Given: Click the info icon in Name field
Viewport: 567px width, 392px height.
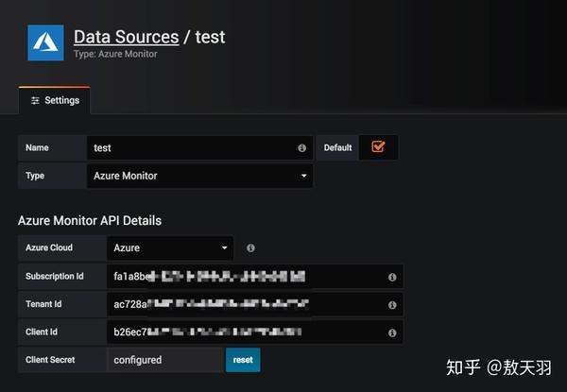Looking at the screenshot, I should (x=301, y=148).
